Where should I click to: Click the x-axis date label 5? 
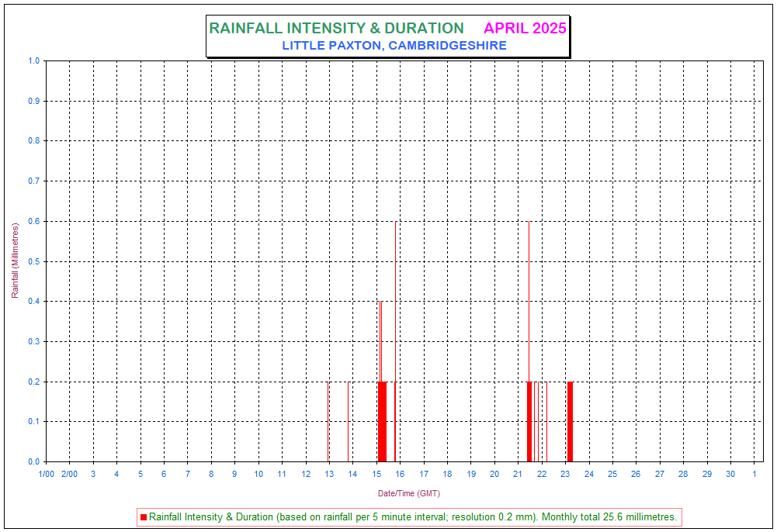pos(140,474)
